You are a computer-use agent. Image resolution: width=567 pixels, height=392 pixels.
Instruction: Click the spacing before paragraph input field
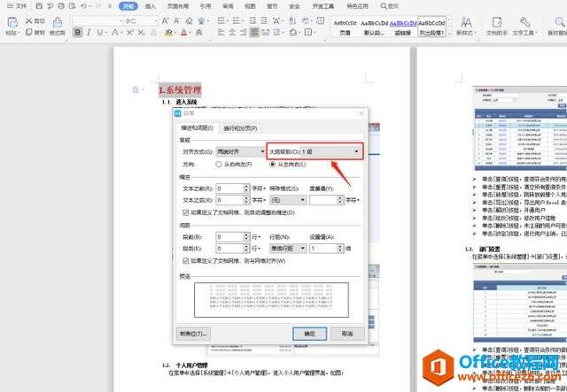point(229,236)
